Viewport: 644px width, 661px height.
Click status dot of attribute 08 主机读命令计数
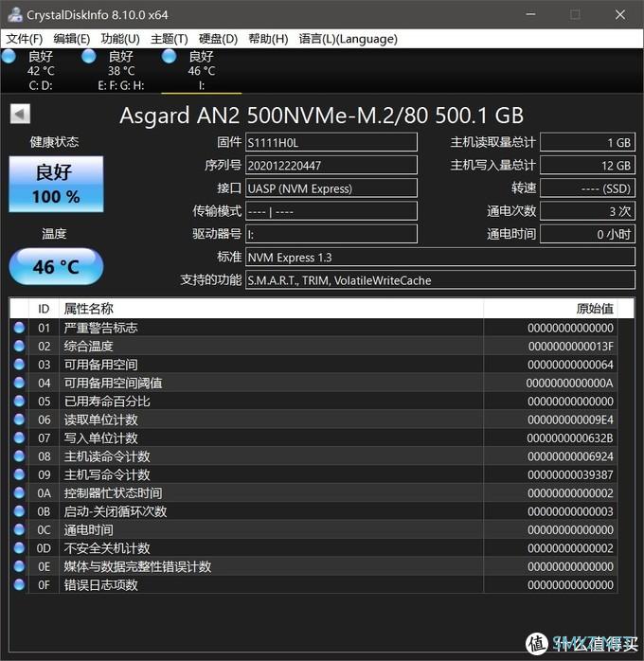19,456
